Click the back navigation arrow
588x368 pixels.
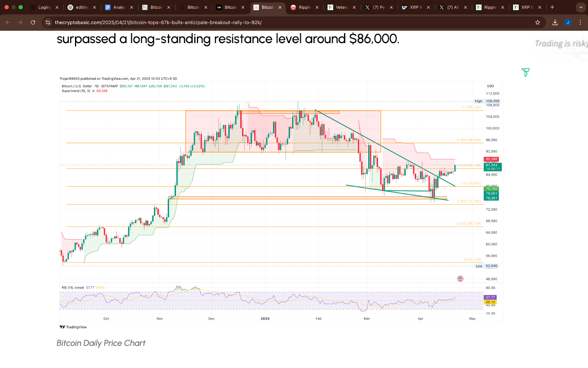tap(7, 22)
